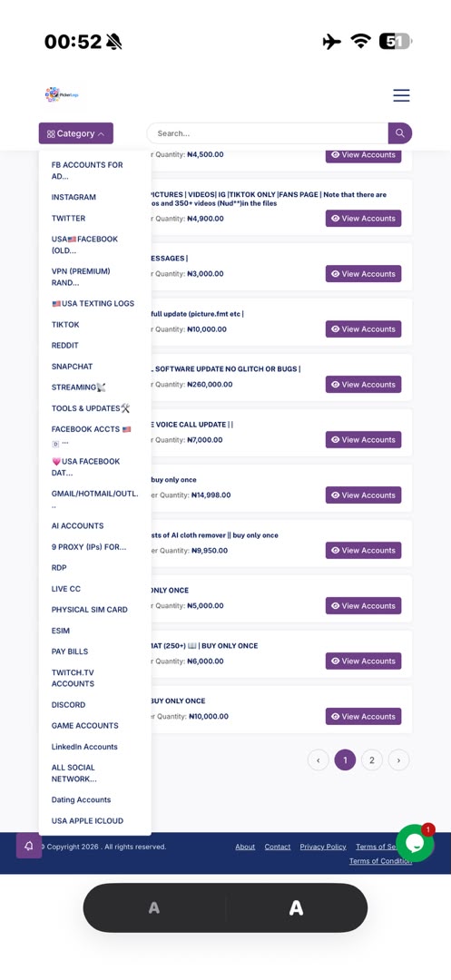Choose INSTAGRAM from category list
This screenshot has width=451, height=980.
click(74, 197)
